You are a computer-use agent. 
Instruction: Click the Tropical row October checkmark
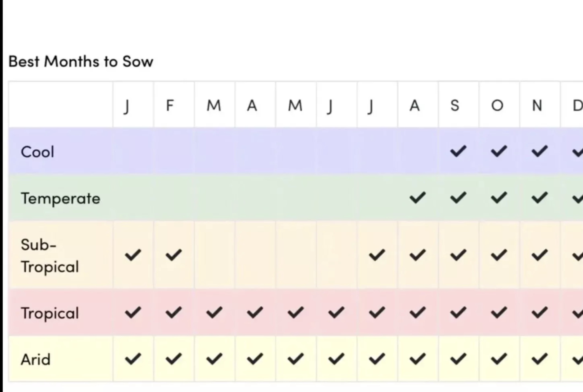tap(499, 312)
